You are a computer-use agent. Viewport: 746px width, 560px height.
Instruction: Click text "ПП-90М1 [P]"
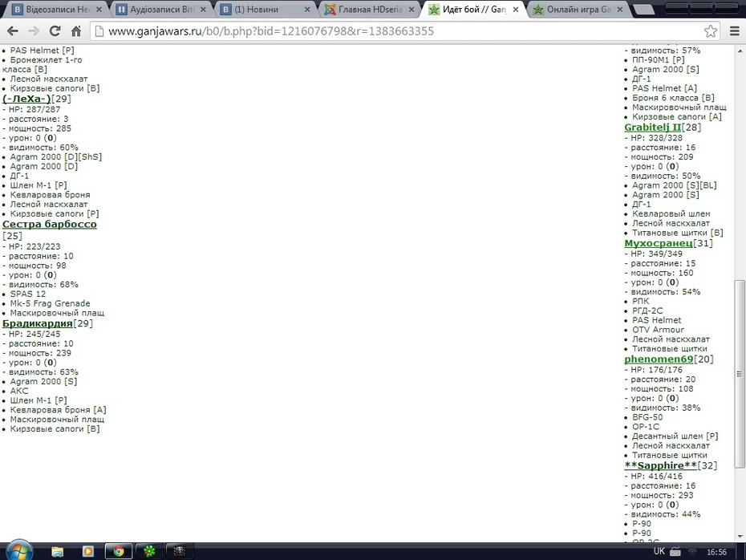pos(659,60)
